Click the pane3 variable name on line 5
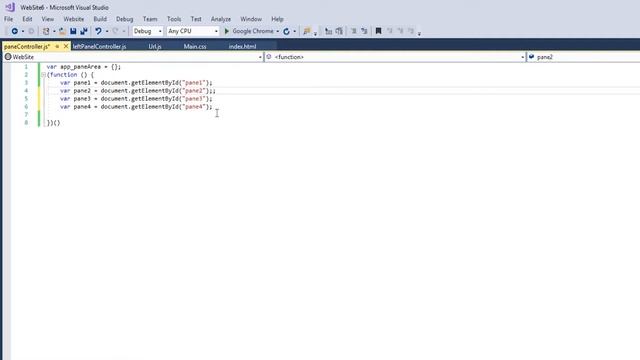The width and height of the screenshot is (640, 360). click(x=82, y=99)
